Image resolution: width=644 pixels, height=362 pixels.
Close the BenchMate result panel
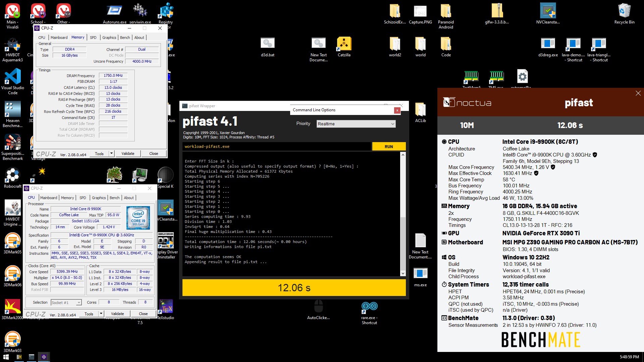(638, 93)
